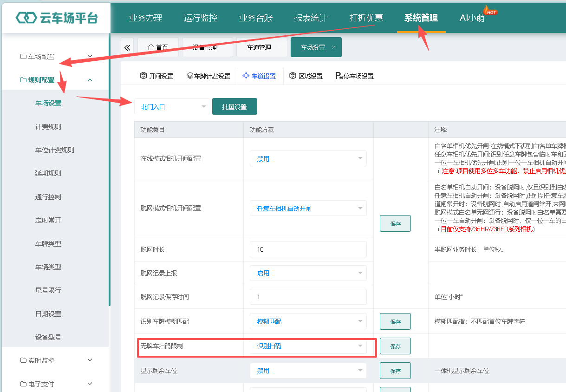Open the 北门入口 lane dropdown
566x392 pixels.
(172, 106)
